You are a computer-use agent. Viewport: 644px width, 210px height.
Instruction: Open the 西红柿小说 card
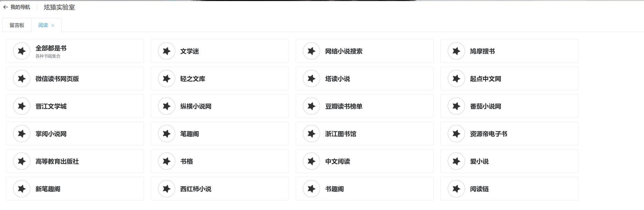coord(196,189)
